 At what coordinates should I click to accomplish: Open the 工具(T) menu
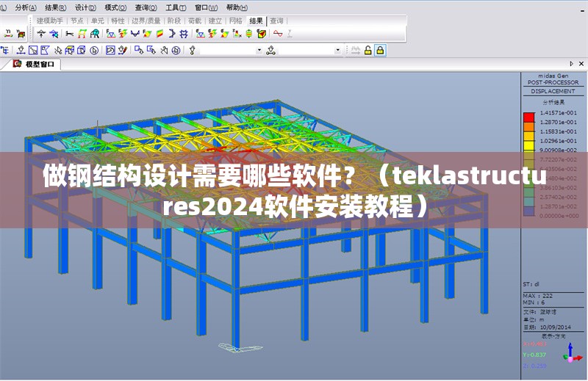tap(176, 7)
